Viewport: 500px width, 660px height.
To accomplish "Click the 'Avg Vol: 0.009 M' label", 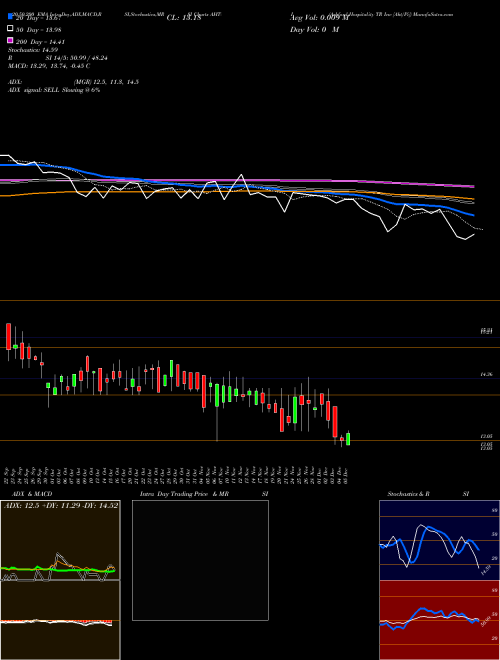I will (x=319, y=18).
